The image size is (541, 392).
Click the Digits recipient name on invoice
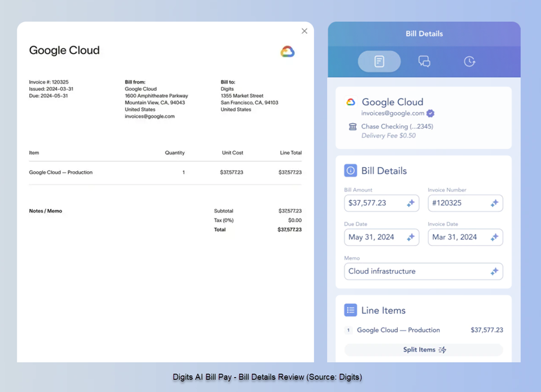coord(227,89)
